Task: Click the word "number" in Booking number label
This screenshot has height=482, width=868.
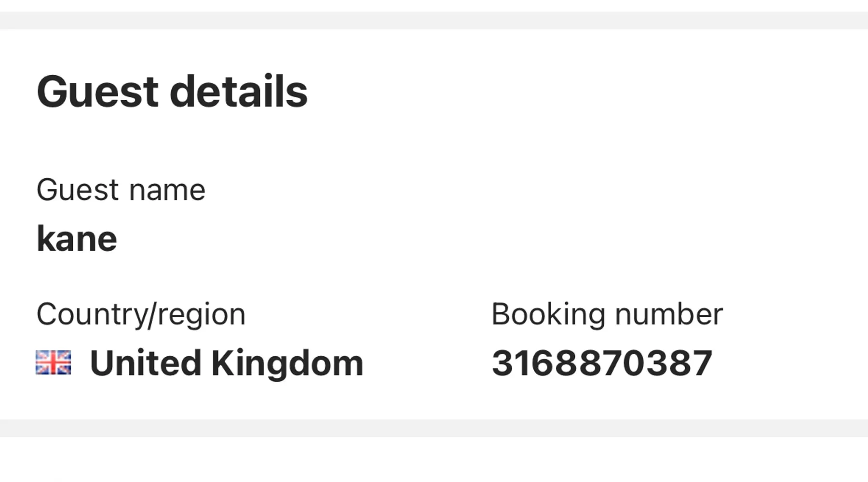Action: pos(669,314)
